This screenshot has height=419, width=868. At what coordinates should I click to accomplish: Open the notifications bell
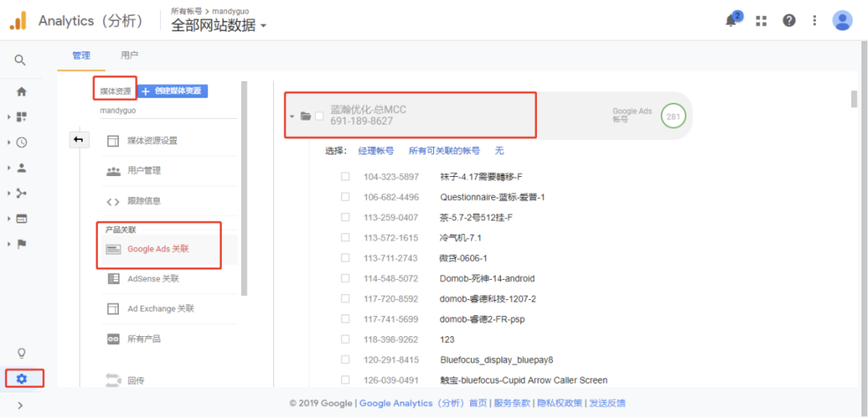[731, 20]
